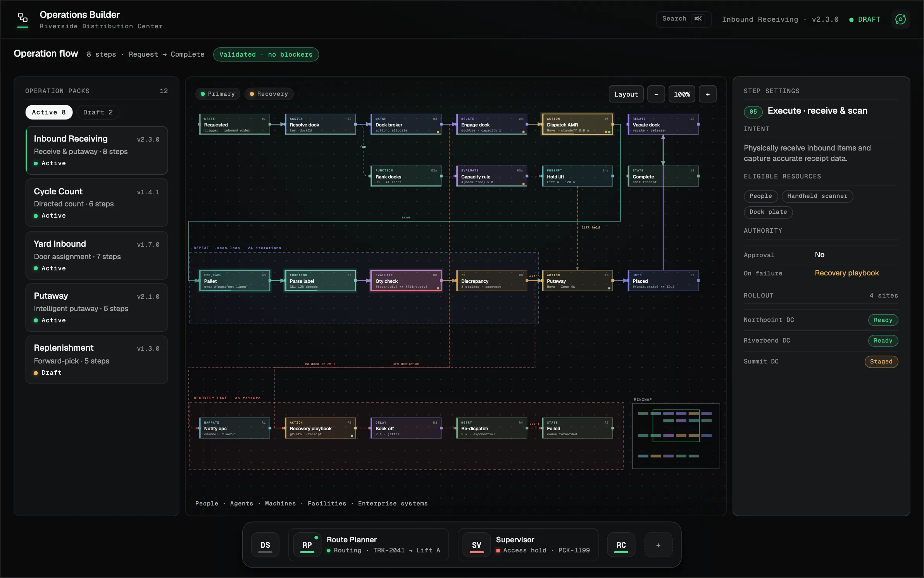Select the Dock broker match node
924x578 pixels.
(x=406, y=124)
